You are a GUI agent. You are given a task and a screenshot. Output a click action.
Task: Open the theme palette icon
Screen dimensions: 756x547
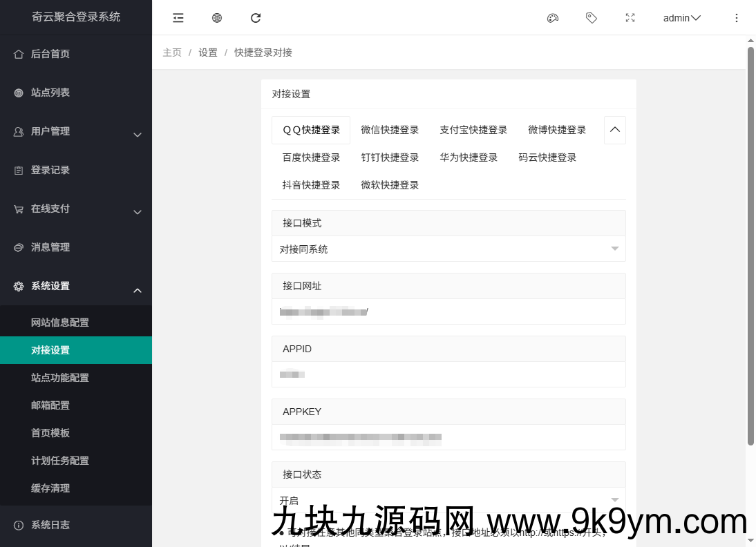point(553,18)
